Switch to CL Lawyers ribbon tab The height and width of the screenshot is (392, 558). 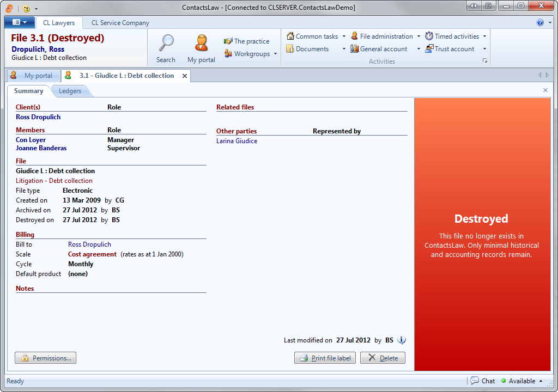59,23
